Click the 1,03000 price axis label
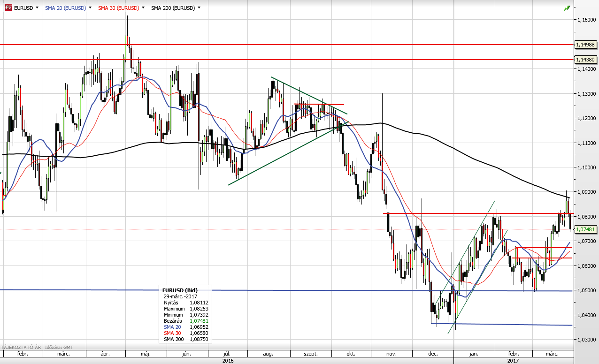The image size is (599, 364). pyautogui.click(x=587, y=340)
